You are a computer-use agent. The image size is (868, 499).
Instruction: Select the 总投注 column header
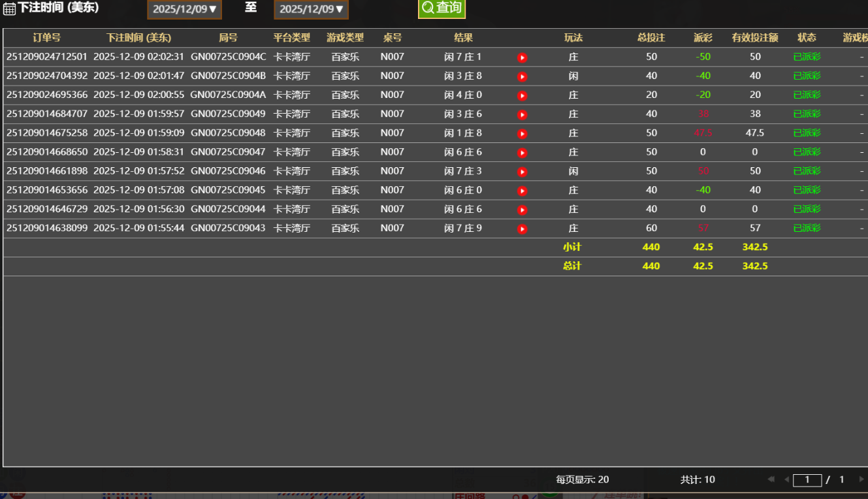pos(650,38)
